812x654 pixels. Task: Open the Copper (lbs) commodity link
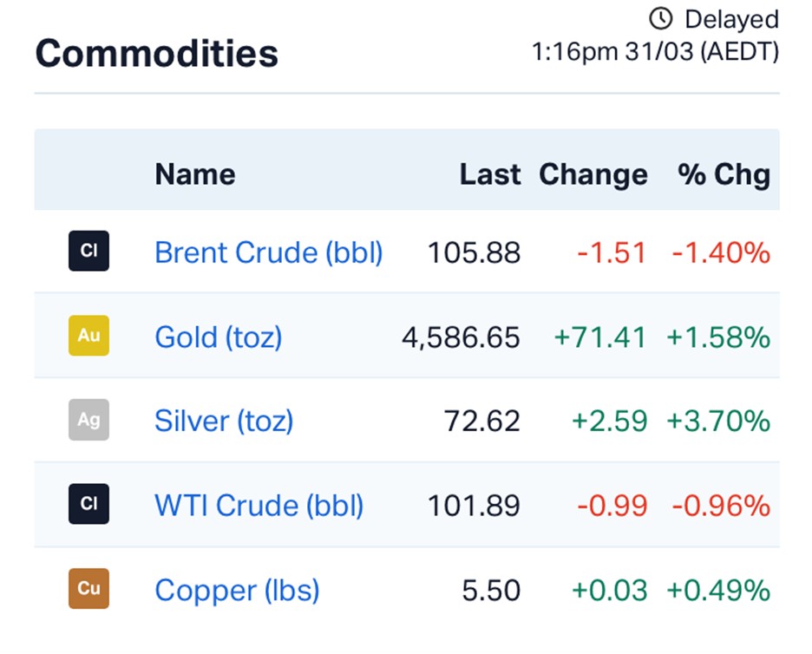[x=237, y=590]
